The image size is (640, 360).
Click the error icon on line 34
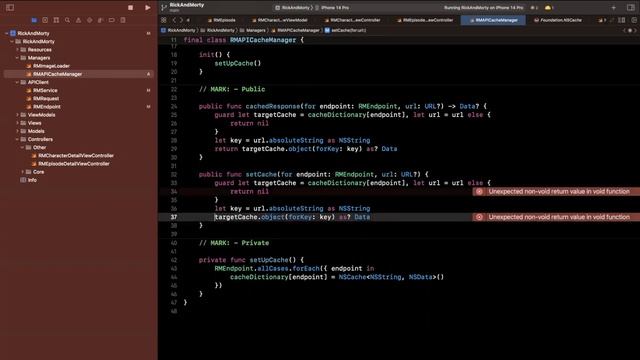click(479, 191)
